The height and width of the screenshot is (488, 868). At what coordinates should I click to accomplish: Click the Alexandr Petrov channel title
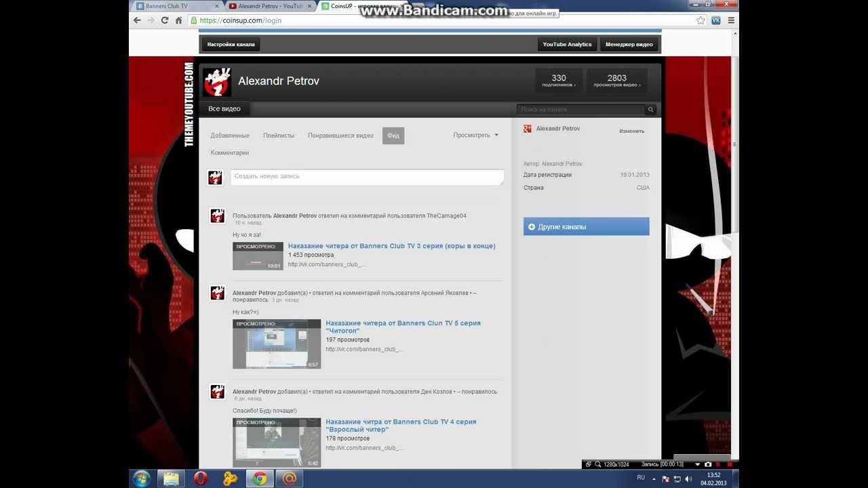click(279, 81)
